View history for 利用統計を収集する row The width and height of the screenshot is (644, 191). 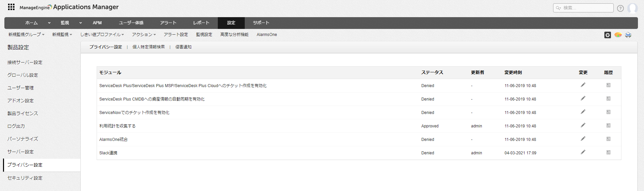[x=608, y=125]
